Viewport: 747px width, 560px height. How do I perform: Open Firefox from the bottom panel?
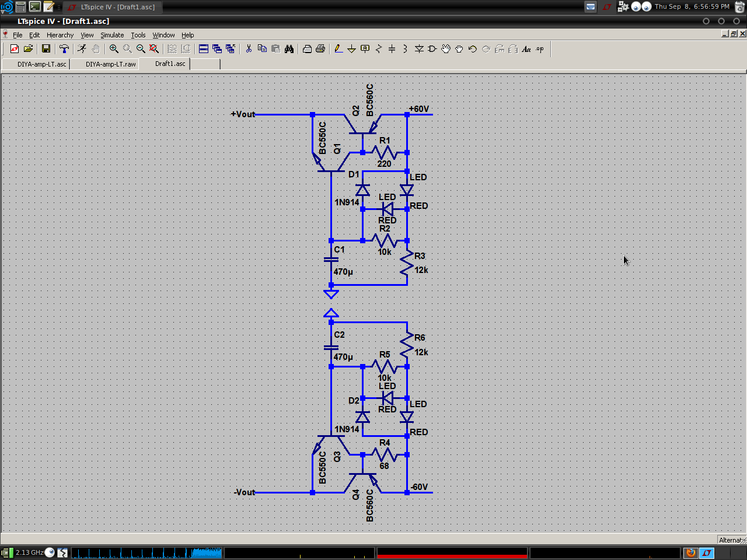[691, 552]
